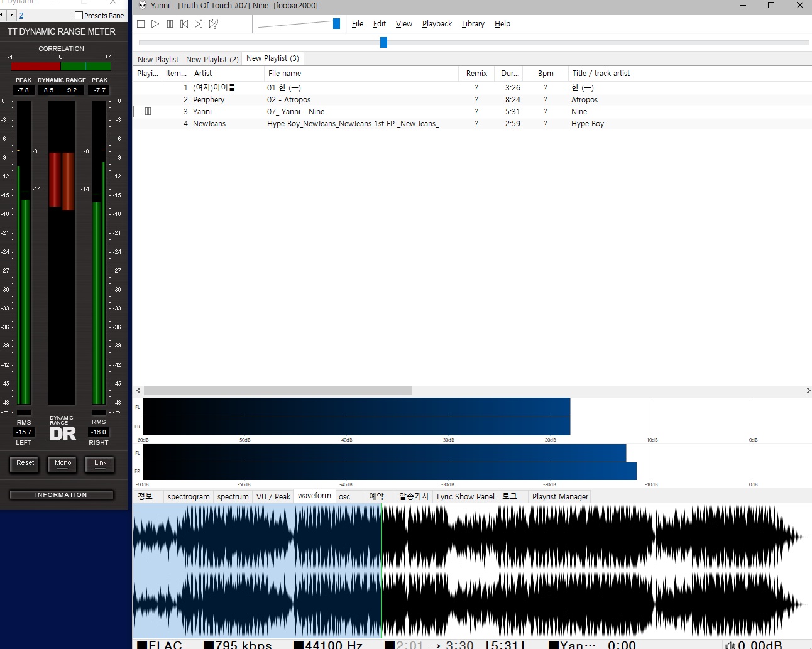Click the Stop playback button
The image size is (812, 649).
(141, 24)
